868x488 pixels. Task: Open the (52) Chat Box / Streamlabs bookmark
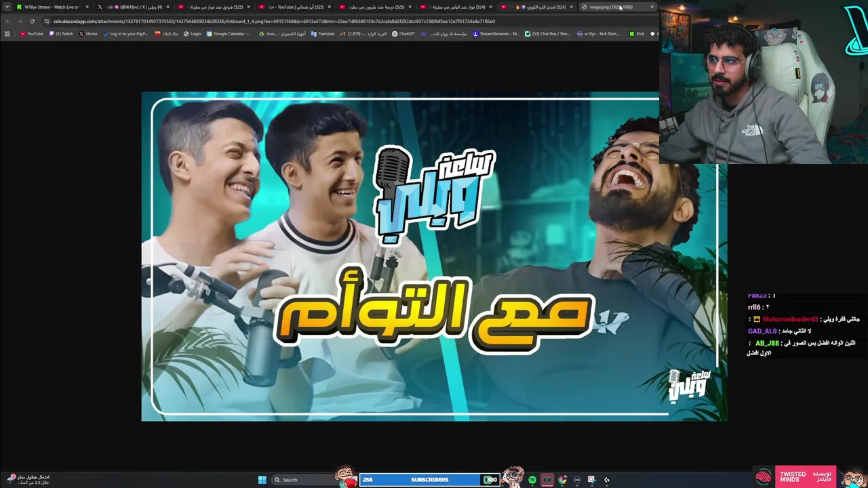(x=548, y=33)
